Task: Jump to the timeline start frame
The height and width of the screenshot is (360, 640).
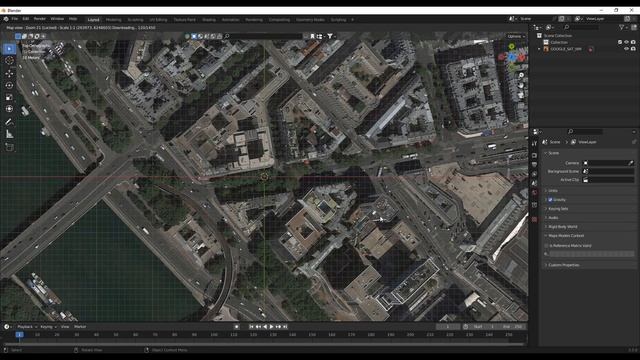Action: pyautogui.click(x=251, y=327)
